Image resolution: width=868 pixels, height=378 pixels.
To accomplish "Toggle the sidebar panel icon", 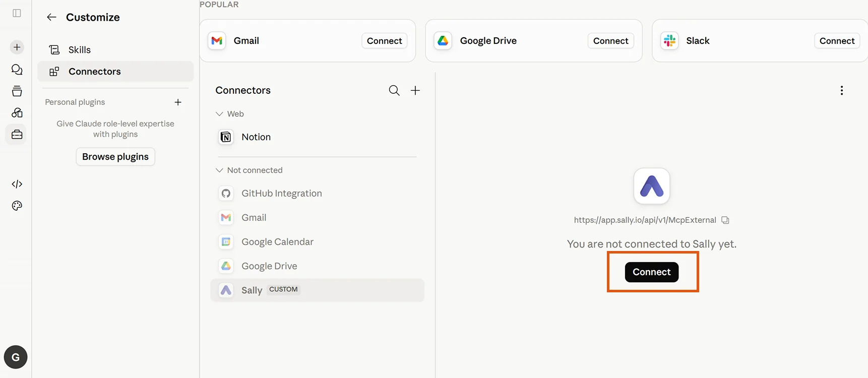I will tap(17, 13).
